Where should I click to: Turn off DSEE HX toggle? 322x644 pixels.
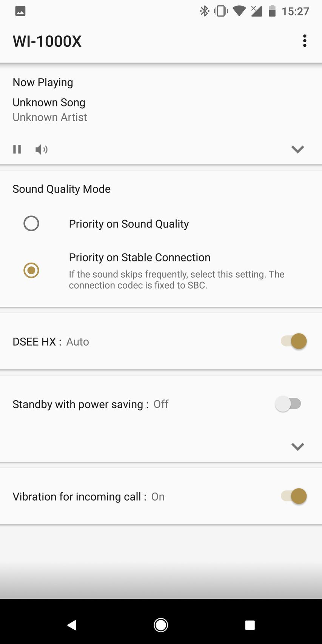coord(294,341)
